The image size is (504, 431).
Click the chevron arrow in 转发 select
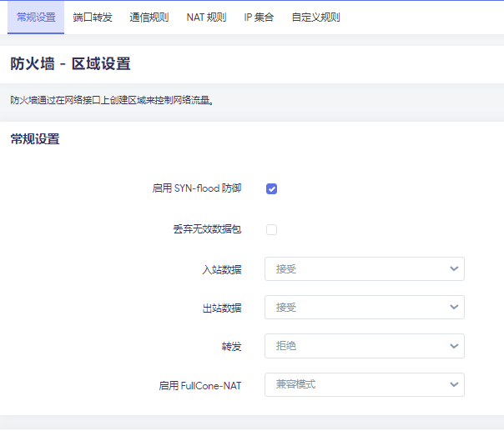454,346
